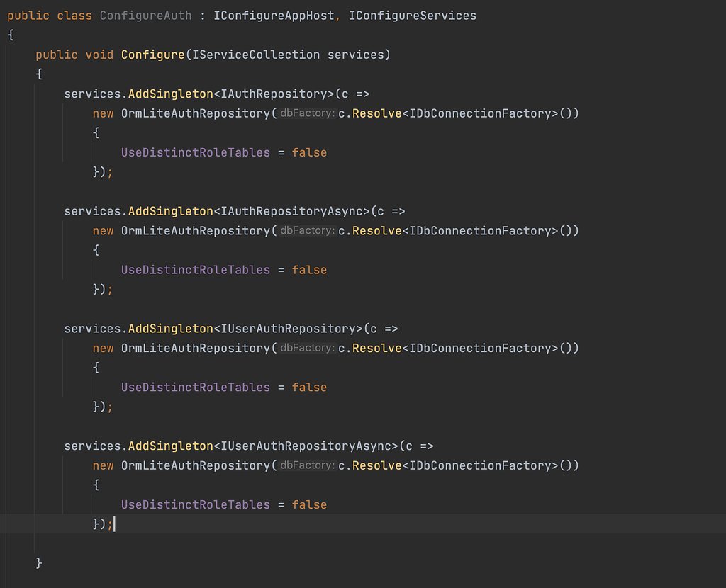Select the IServiceCollection parameter type
The width and height of the screenshot is (726, 588).
pos(259,54)
